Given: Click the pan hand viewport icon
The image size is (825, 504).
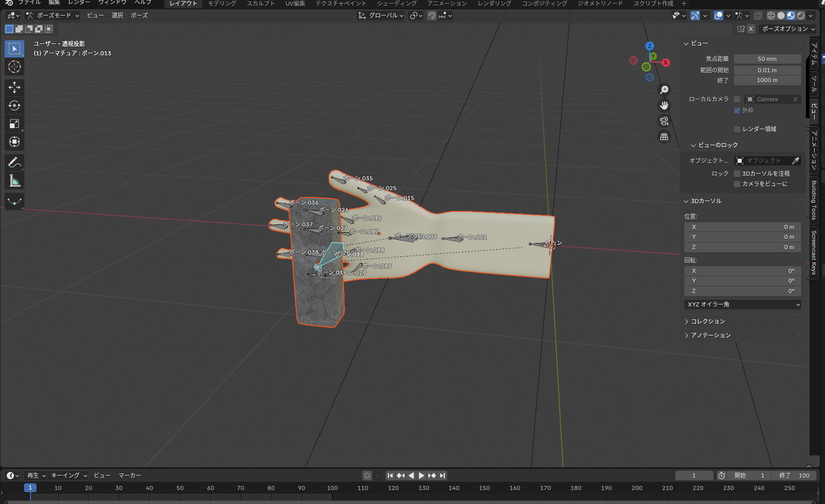Looking at the screenshot, I should tap(664, 105).
